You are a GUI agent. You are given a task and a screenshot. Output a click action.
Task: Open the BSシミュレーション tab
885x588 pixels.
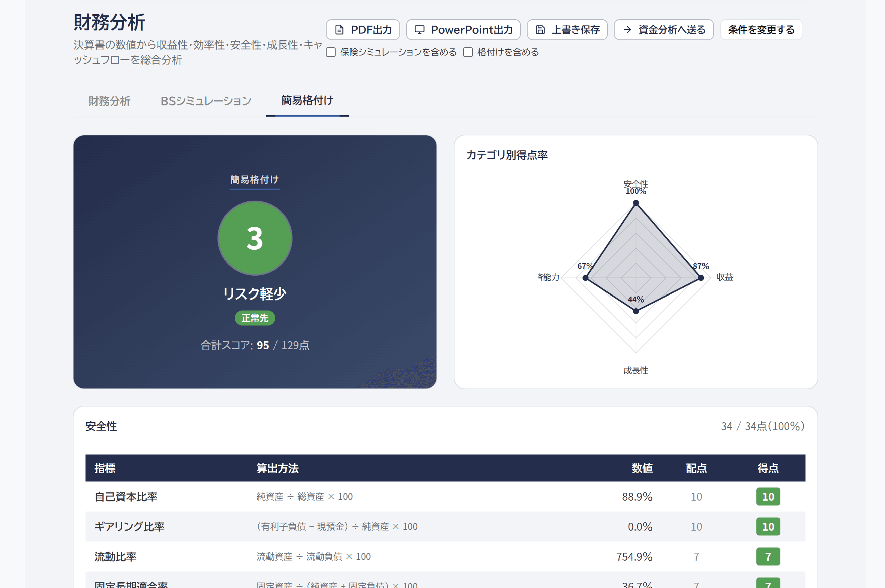206,101
